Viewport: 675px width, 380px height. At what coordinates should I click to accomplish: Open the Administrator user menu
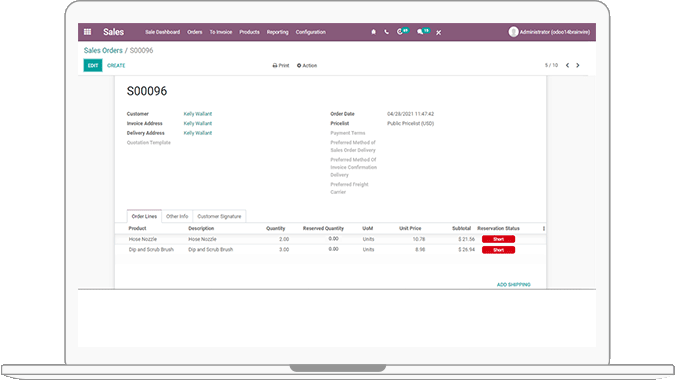click(x=549, y=32)
